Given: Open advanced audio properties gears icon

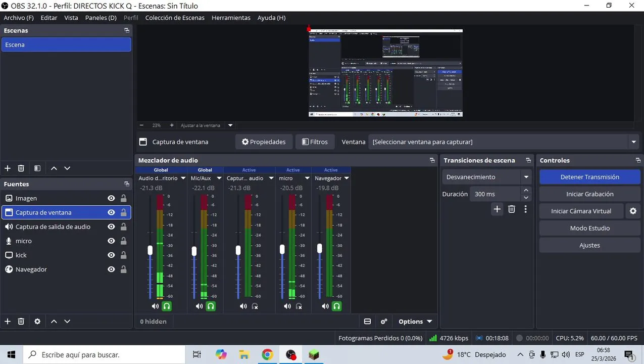Looking at the screenshot, I should coord(384,322).
